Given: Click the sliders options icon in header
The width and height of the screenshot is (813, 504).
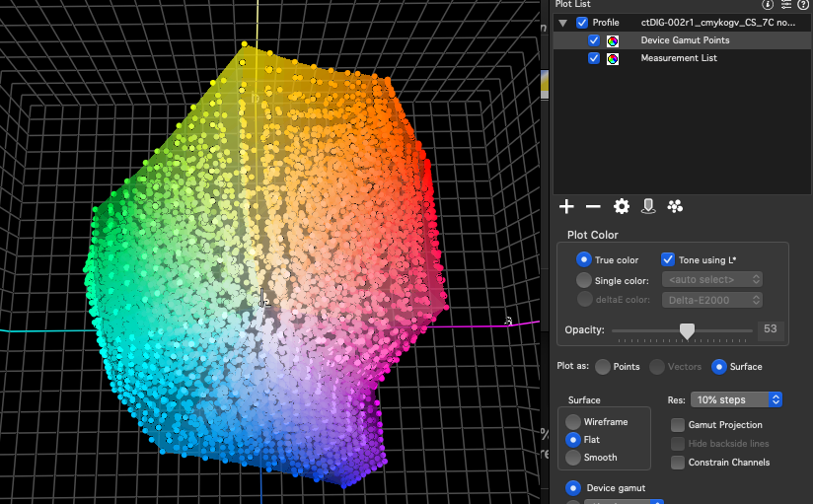Looking at the screenshot, I should (x=786, y=5).
